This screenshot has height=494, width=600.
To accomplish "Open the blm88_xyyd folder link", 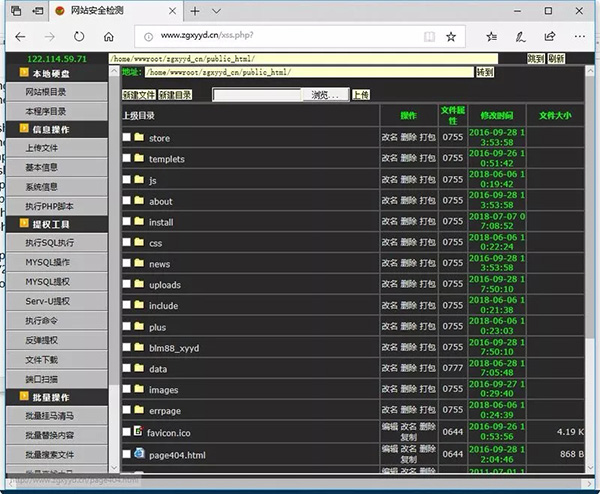I will pyautogui.click(x=174, y=348).
